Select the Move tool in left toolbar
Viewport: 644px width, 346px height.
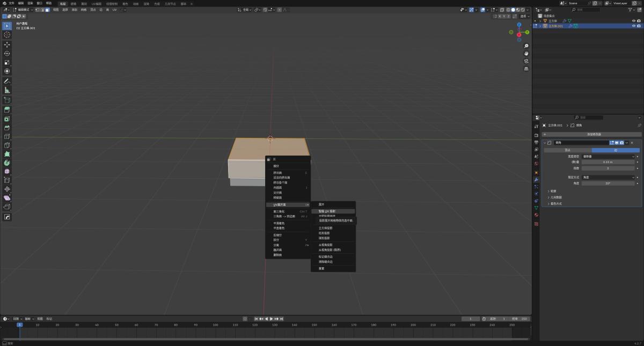[x=7, y=44]
